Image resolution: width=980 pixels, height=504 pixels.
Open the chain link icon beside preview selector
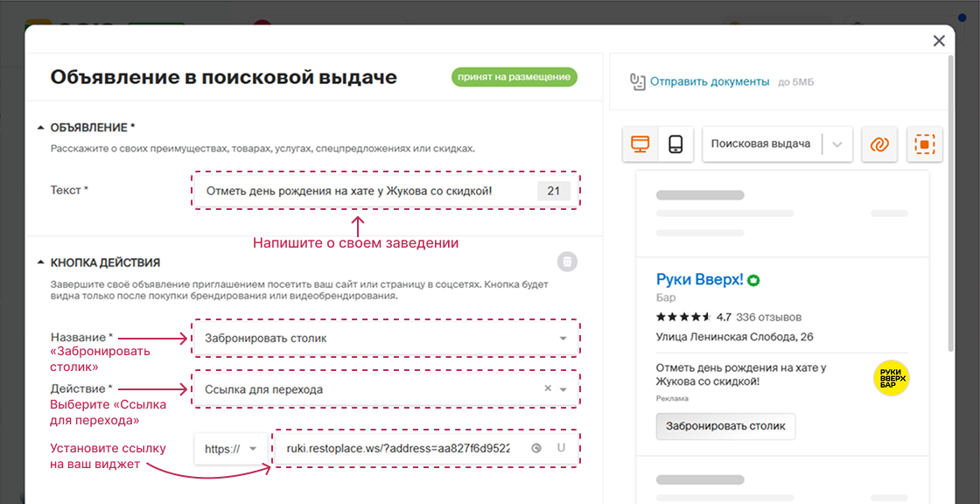[x=878, y=143]
